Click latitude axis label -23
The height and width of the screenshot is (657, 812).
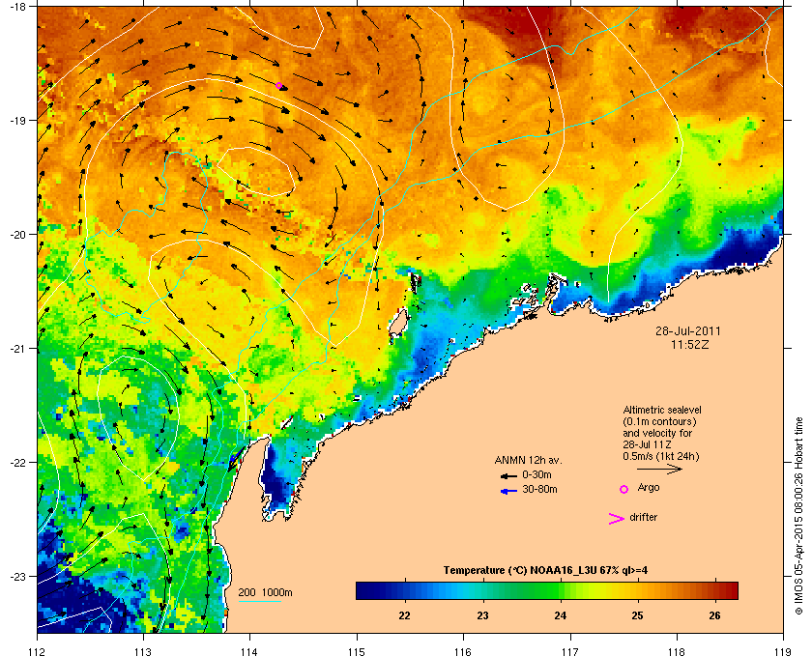(x=17, y=576)
